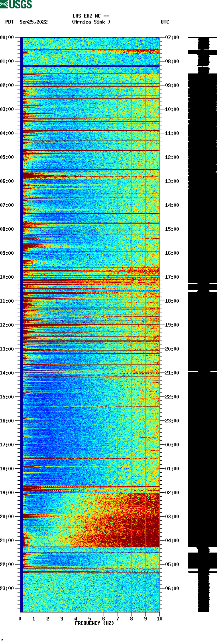The width and height of the screenshot is (220, 644).
Task: Click the 10:00 PDT time label
Action: click(7, 277)
